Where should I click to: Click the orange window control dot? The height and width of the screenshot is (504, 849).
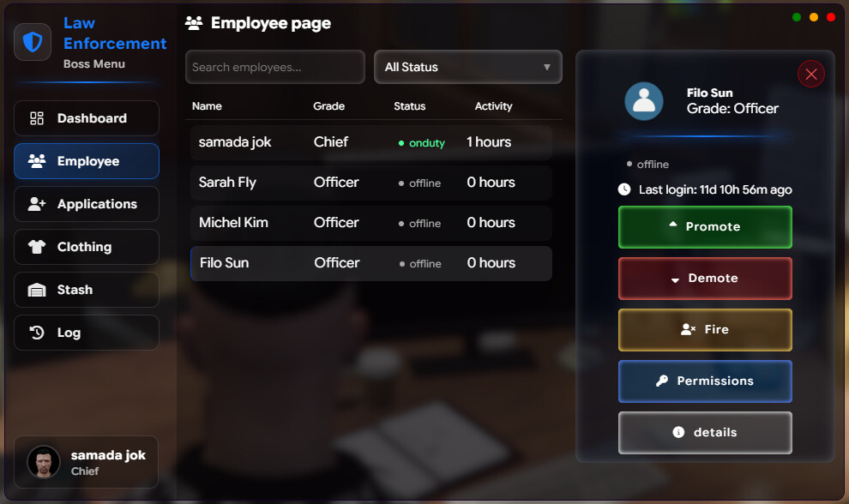813,17
